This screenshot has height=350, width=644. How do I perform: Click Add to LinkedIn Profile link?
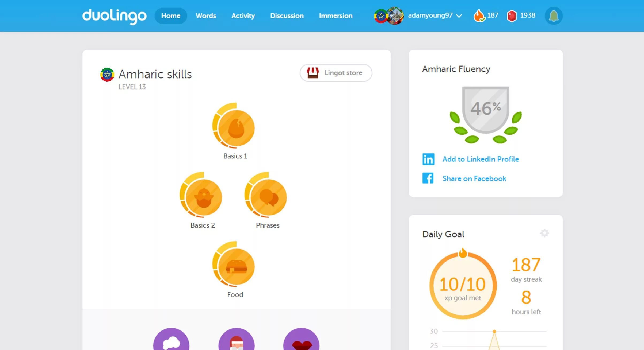(481, 159)
